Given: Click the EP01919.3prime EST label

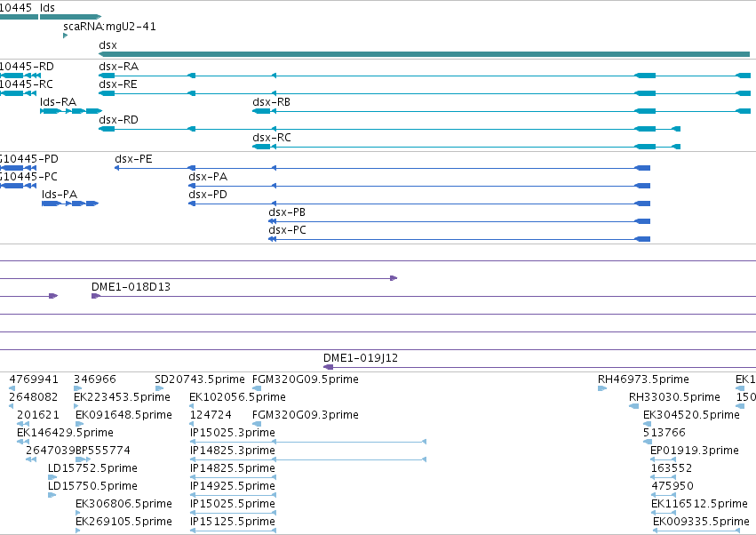Looking at the screenshot, I should tap(695, 451).
